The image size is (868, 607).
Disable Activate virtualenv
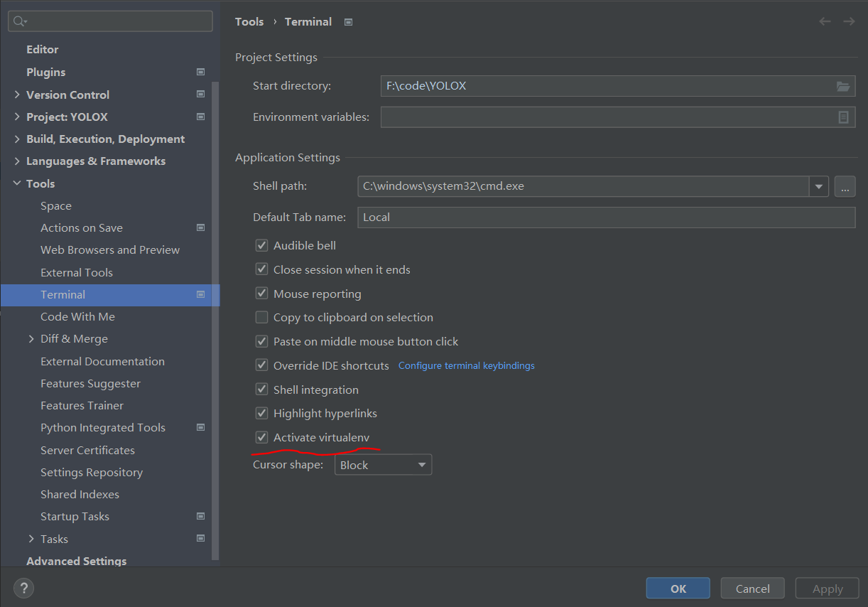(261, 437)
